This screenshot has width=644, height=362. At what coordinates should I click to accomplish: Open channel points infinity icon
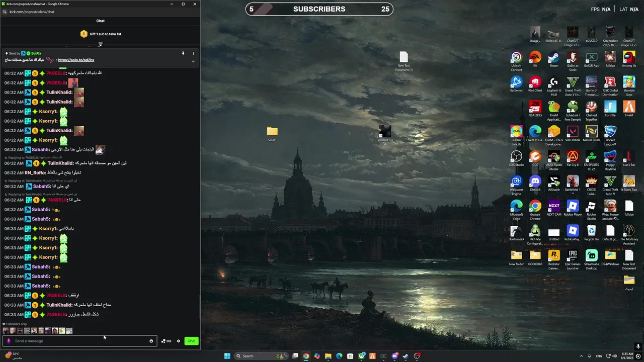[x=167, y=341]
